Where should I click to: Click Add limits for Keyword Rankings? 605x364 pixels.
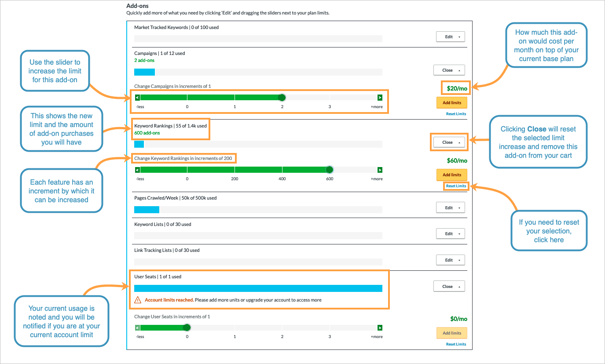(451, 175)
